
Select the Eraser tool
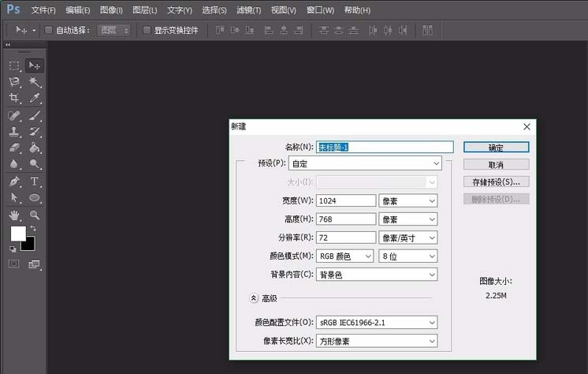[14, 148]
